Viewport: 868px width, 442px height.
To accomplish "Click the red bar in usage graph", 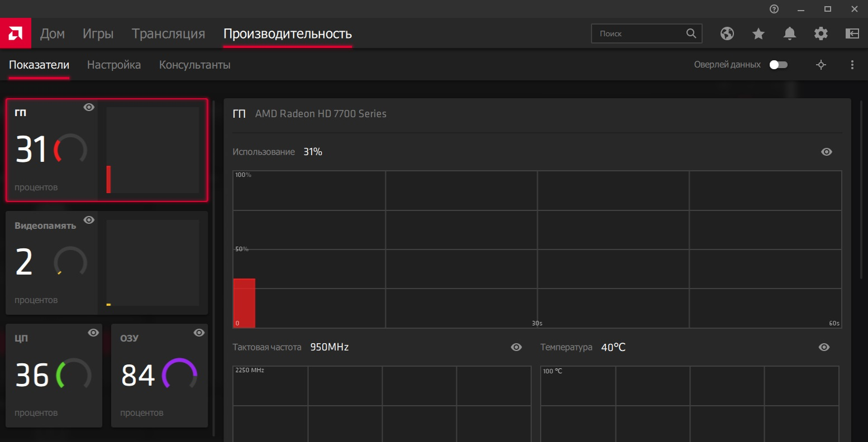I will pos(244,303).
